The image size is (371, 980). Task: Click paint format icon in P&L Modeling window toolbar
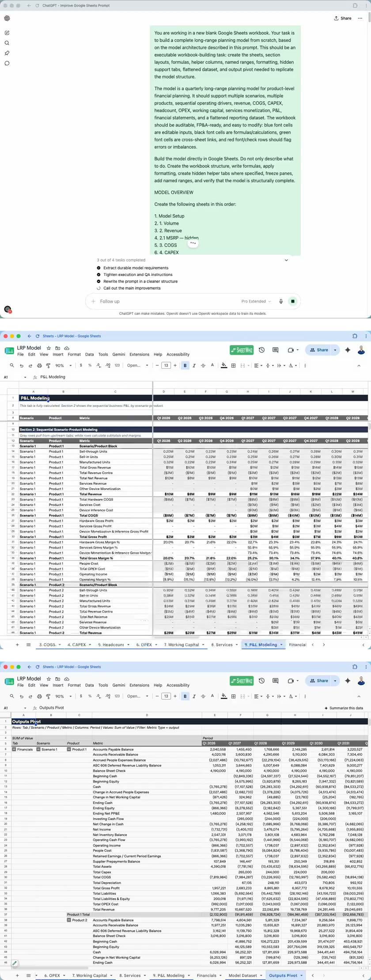pyautogui.click(x=48, y=365)
